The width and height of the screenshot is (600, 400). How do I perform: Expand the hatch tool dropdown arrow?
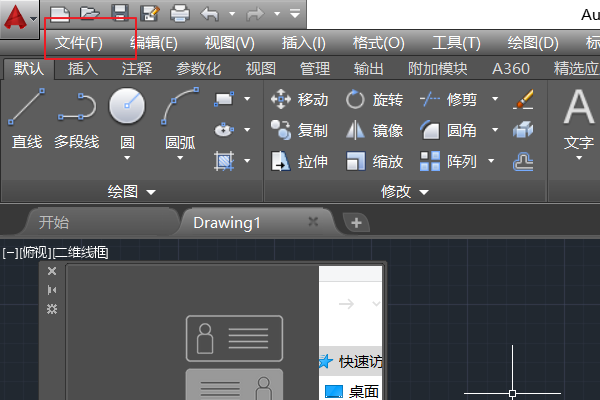(247, 161)
